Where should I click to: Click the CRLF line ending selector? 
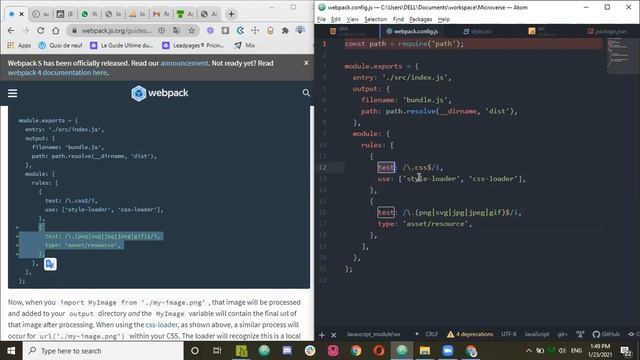431,334
